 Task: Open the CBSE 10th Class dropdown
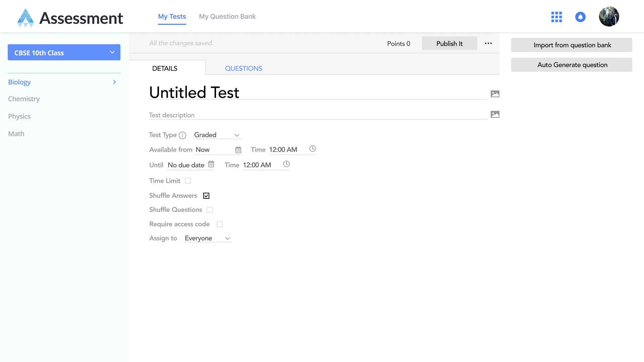(64, 53)
